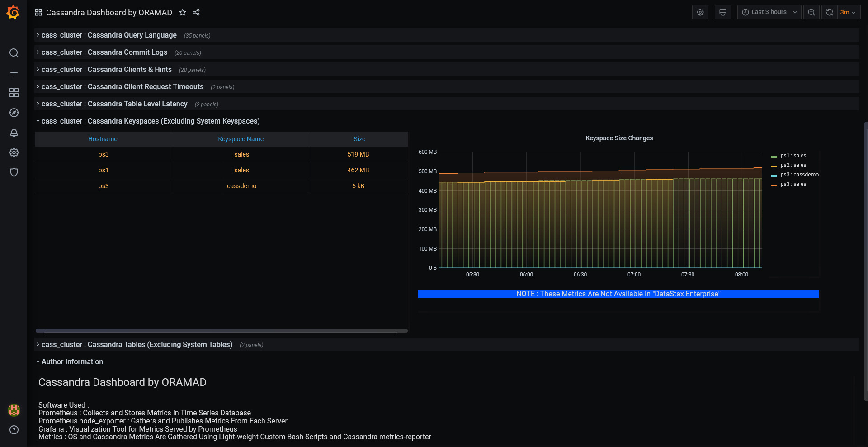This screenshot has height=447, width=868.
Task: Click the ps1 hostname cell
Action: click(x=104, y=170)
